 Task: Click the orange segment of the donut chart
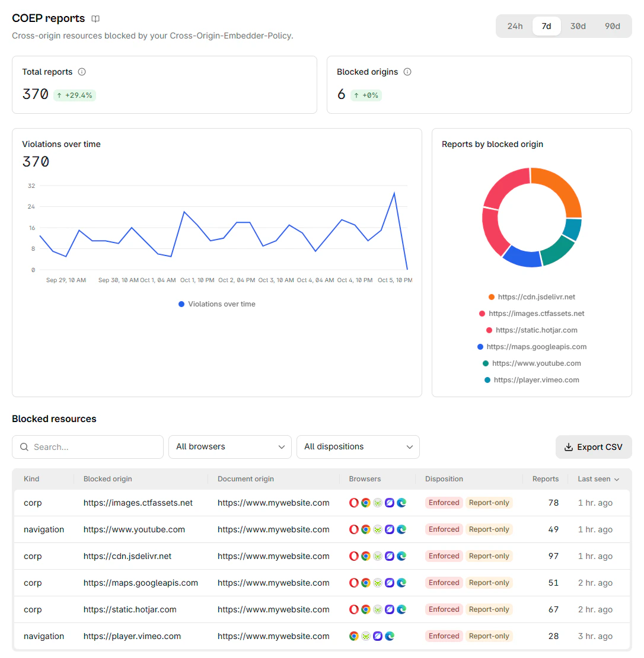[562, 189]
